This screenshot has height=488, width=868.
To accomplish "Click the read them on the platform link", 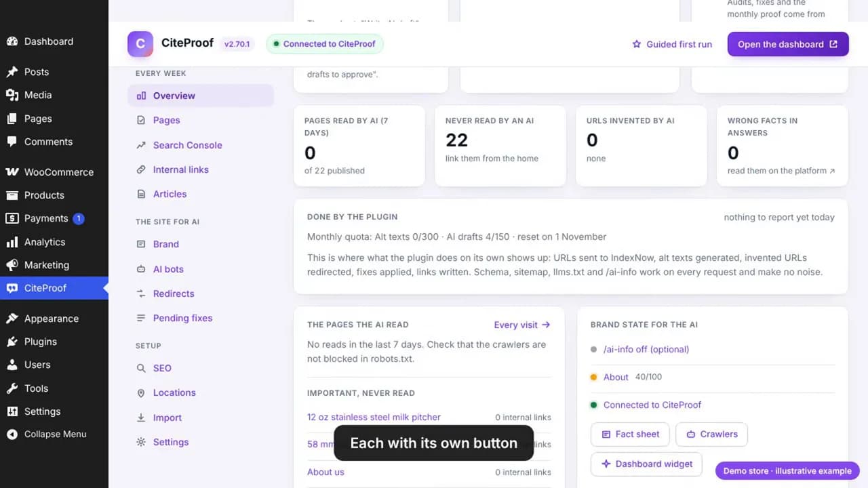I will [x=781, y=171].
